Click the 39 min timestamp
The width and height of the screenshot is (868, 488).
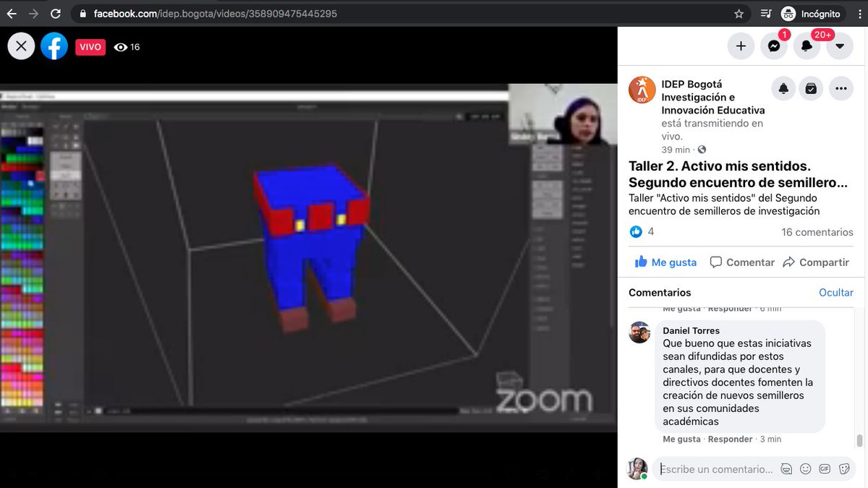[x=676, y=150]
